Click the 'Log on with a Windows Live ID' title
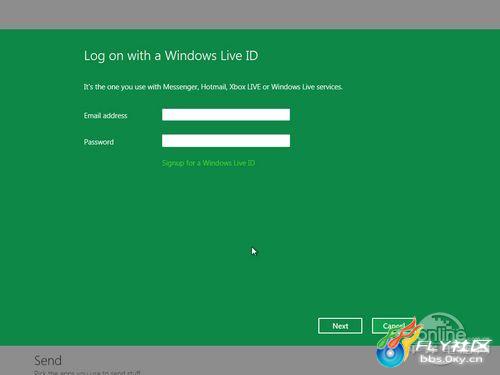 (171, 56)
